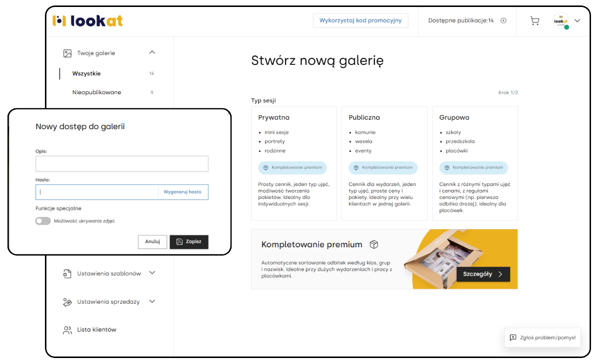Open the account dropdown arrow

coord(578,20)
